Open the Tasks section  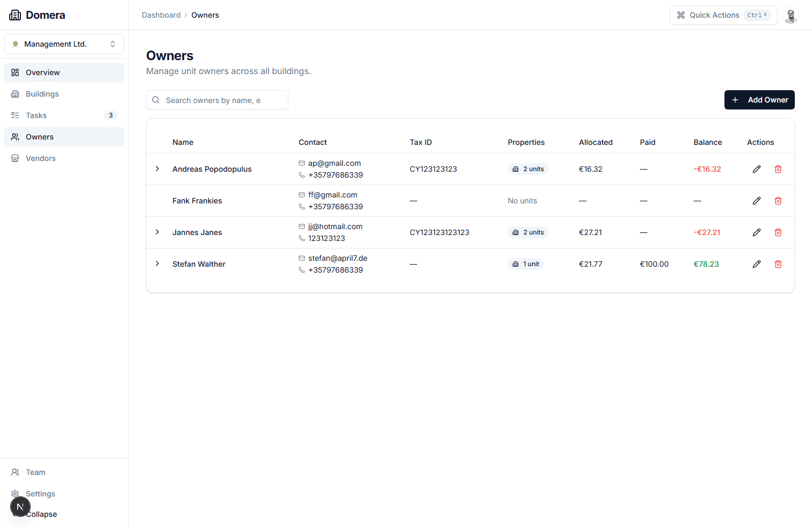point(37,115)
